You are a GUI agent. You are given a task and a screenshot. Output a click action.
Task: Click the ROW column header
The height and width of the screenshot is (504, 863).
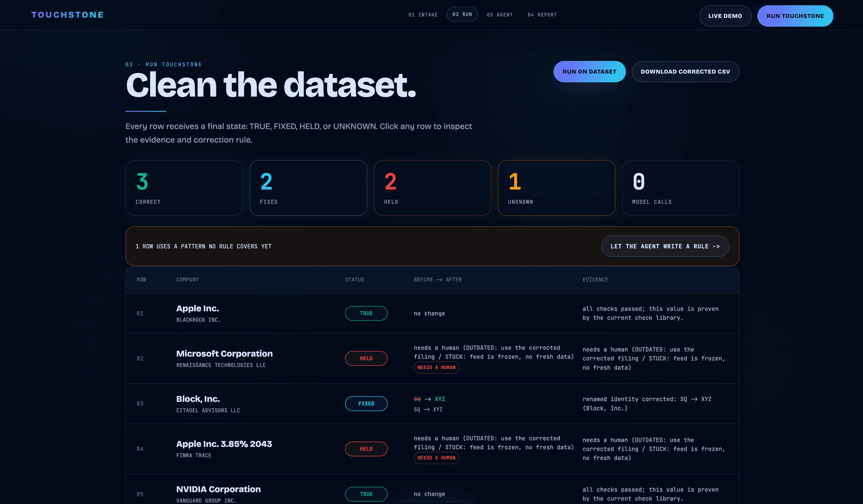coord(141,280)
